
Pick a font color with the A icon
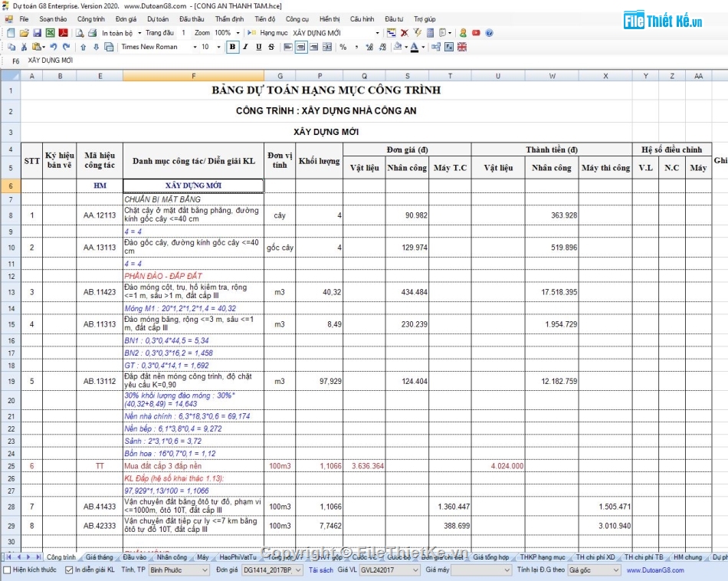(x=415, y=47)
